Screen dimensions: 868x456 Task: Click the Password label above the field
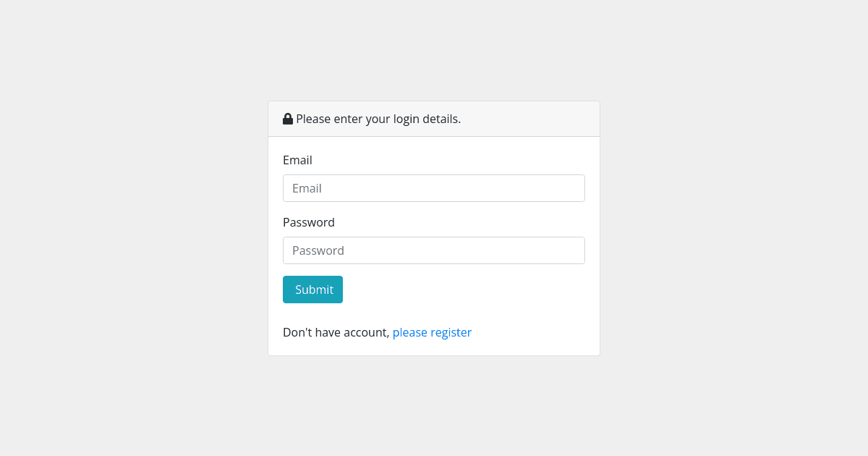click(309, 222)
